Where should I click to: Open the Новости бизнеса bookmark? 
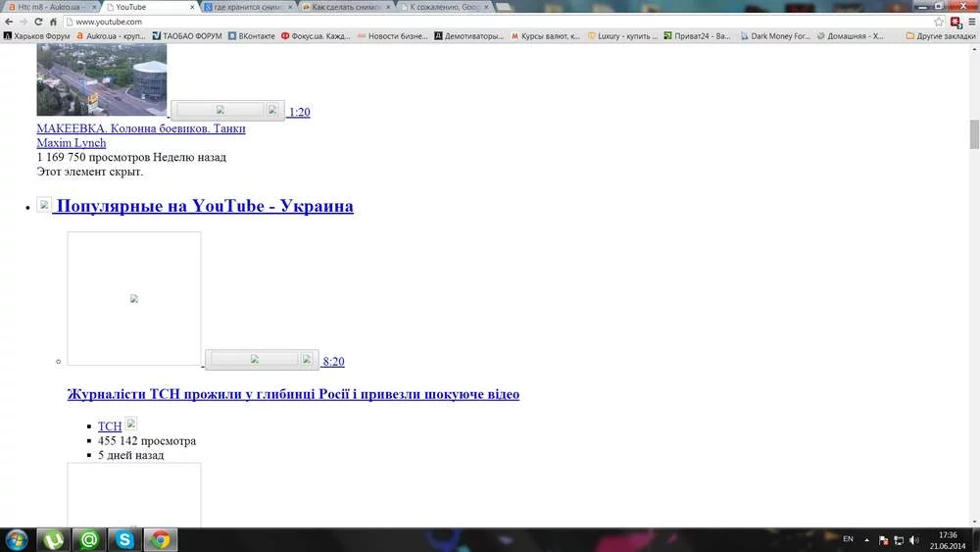click(393, 36)
